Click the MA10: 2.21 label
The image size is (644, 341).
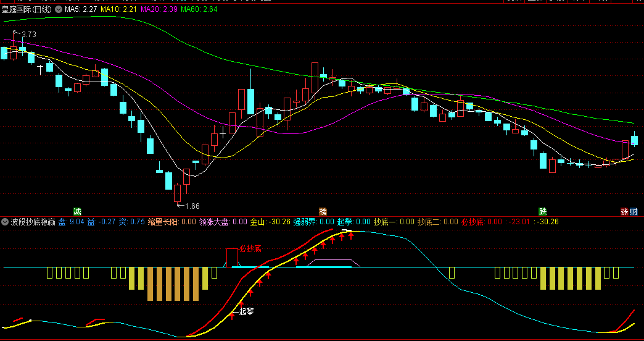click(x=118, y=9)
